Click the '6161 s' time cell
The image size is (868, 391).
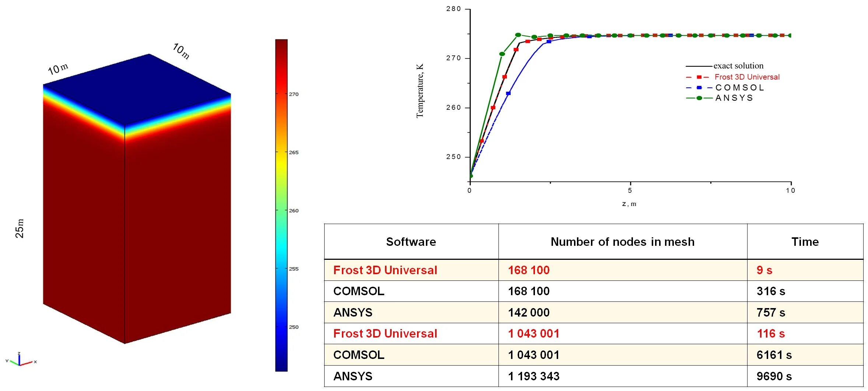coord(805,355)
